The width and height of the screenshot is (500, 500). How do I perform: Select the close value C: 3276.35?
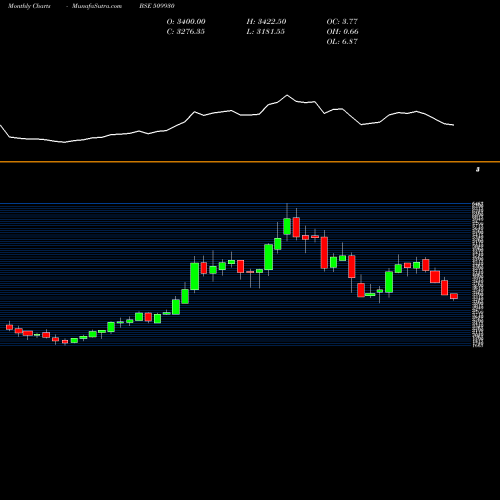(x=186, y=32)
